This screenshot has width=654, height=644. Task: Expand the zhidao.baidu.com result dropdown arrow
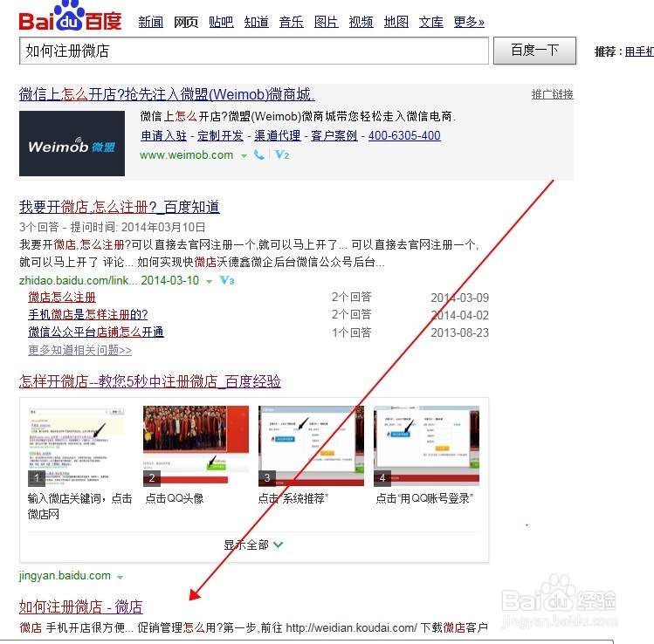(209, 281)
